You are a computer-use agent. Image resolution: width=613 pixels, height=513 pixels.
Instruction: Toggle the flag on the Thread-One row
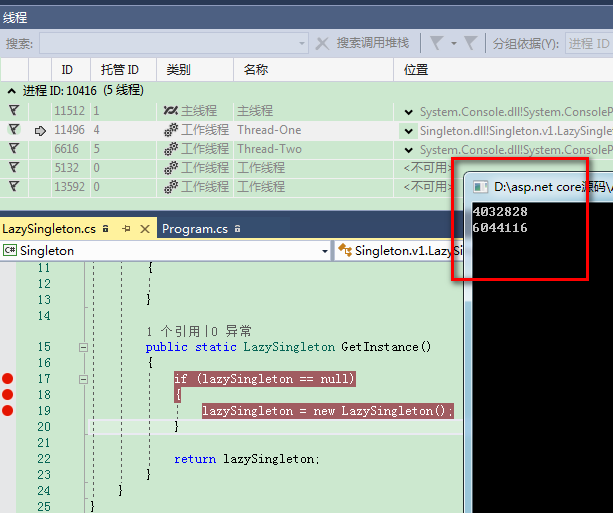[14, 129]
